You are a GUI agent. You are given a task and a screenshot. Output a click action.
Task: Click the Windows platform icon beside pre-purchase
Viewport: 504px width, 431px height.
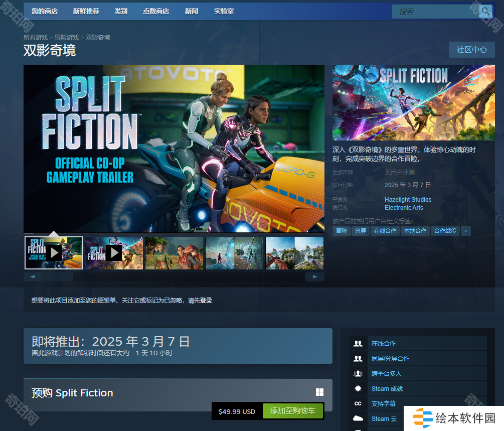319,392
